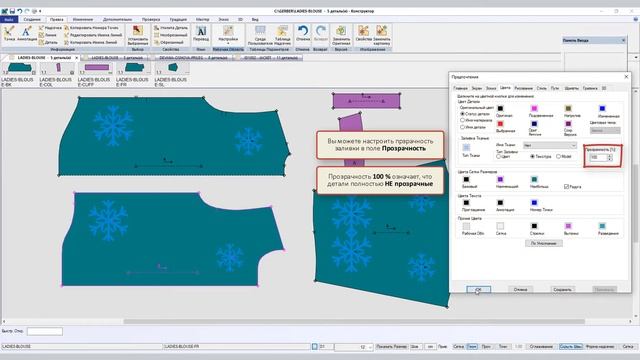Screen dimensions: 640x360
Task: Select the Точка tool in the ribbon
Action: pos(9,33)
